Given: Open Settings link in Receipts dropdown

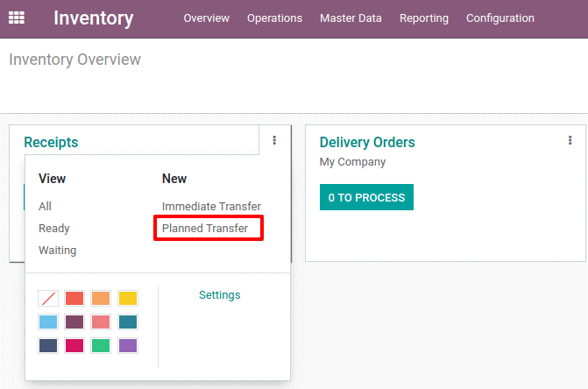Looking at the screenshot, I should 219,295.
